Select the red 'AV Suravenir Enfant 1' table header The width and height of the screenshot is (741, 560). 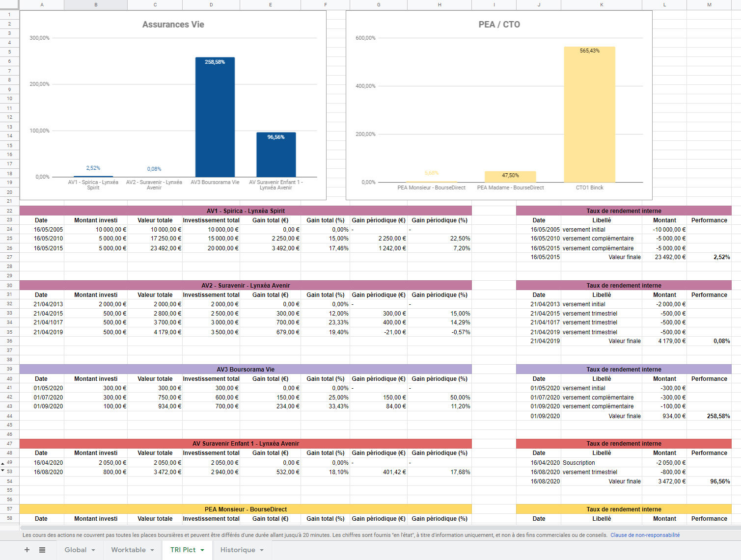[246, 443]
